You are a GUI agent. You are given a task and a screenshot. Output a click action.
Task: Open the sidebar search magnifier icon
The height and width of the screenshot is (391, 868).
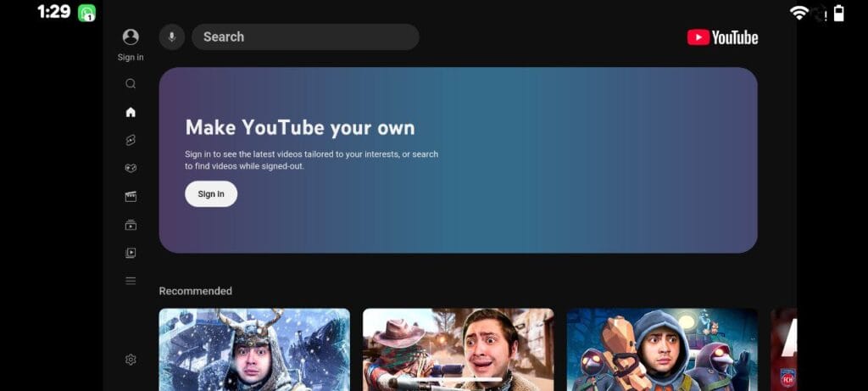131,84
